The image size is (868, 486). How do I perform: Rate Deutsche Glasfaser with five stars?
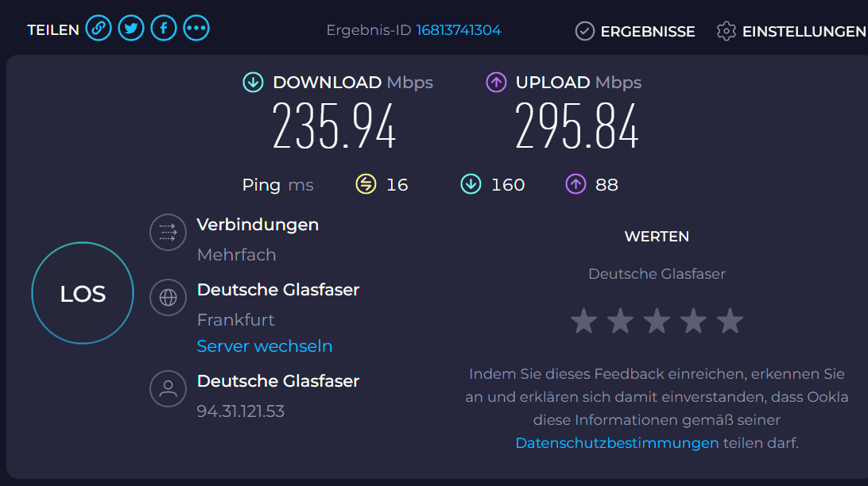pyautogui.click(x=730, y=321)
